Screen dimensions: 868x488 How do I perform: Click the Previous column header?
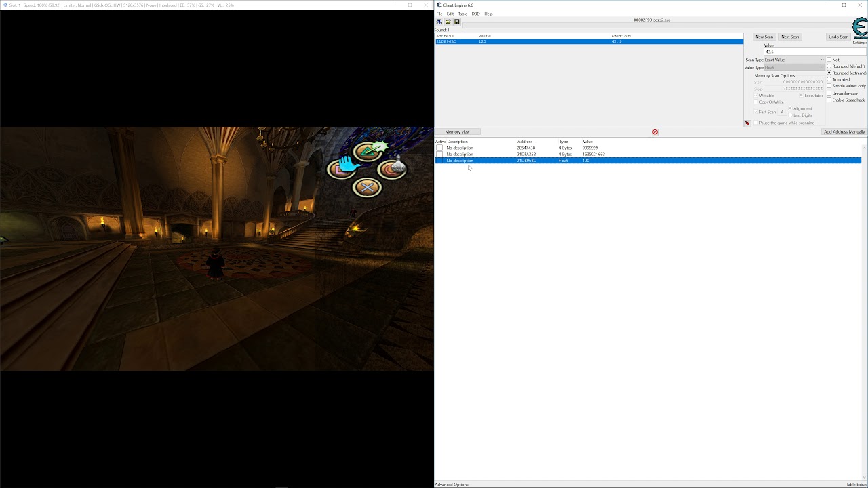coord(622,36)
